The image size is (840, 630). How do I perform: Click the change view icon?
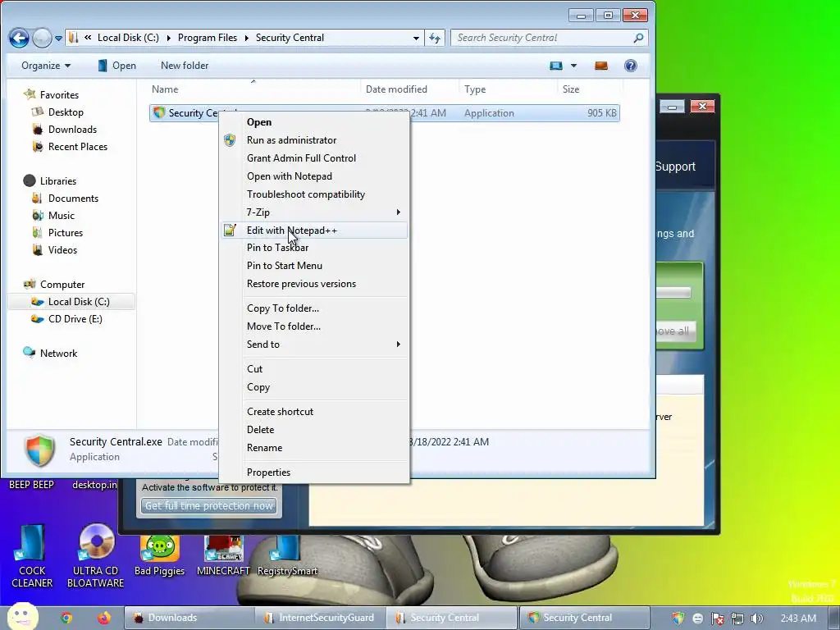[x=556, y=66]
